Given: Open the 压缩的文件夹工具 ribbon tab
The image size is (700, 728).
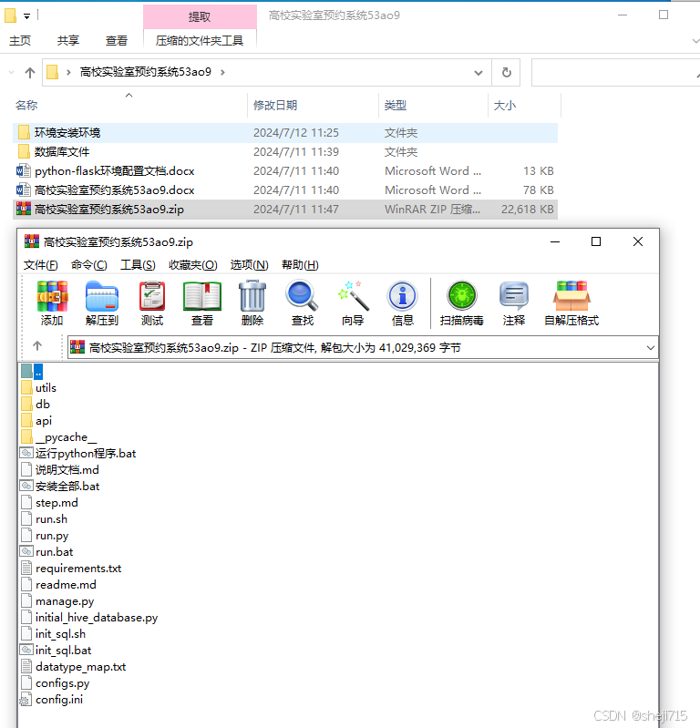Looking at the screenshot, I should coord(200,41).
